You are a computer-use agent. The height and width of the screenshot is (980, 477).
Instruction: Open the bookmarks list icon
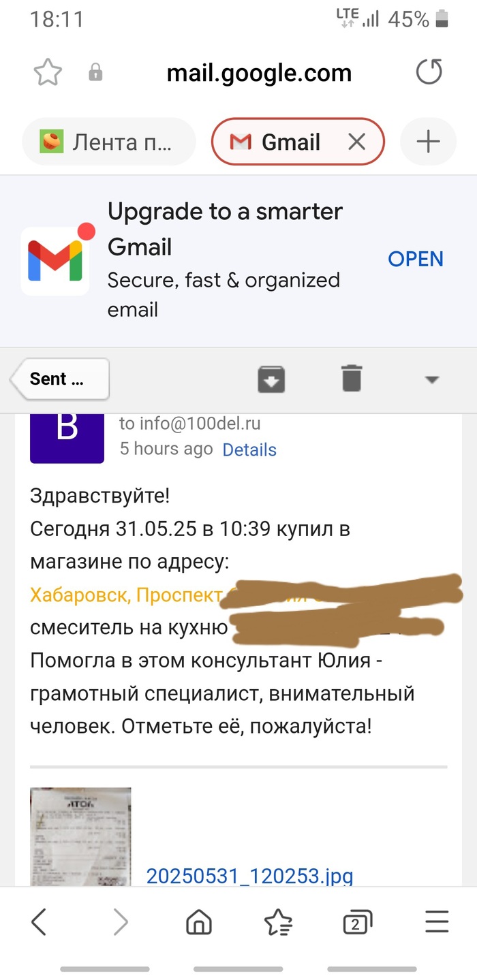278,923
